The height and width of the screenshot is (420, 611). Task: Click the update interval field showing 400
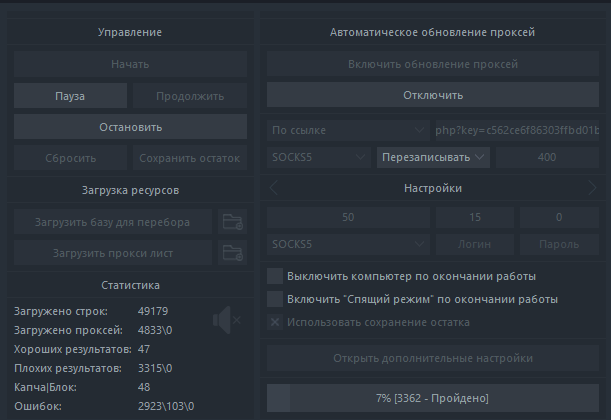(x=547, y=157)
